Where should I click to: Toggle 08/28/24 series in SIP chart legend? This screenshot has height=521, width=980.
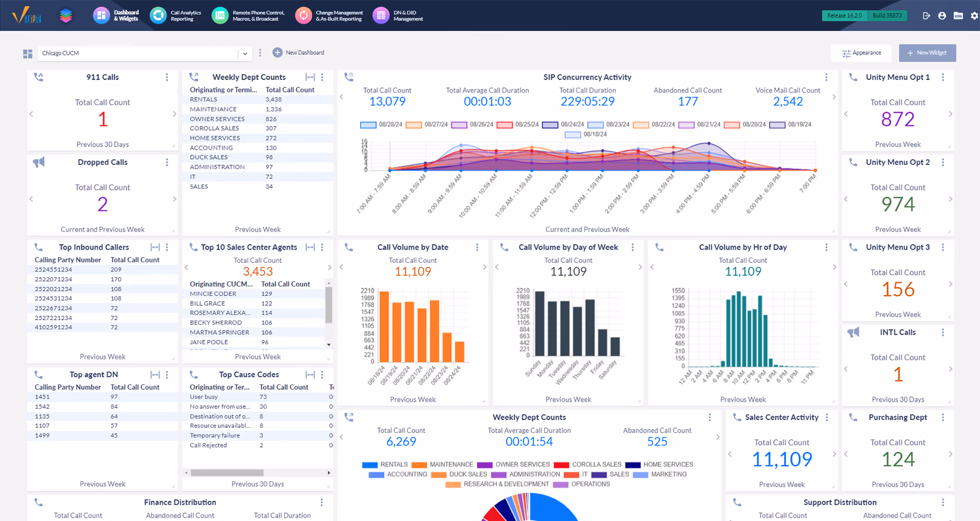click(368, 124)
